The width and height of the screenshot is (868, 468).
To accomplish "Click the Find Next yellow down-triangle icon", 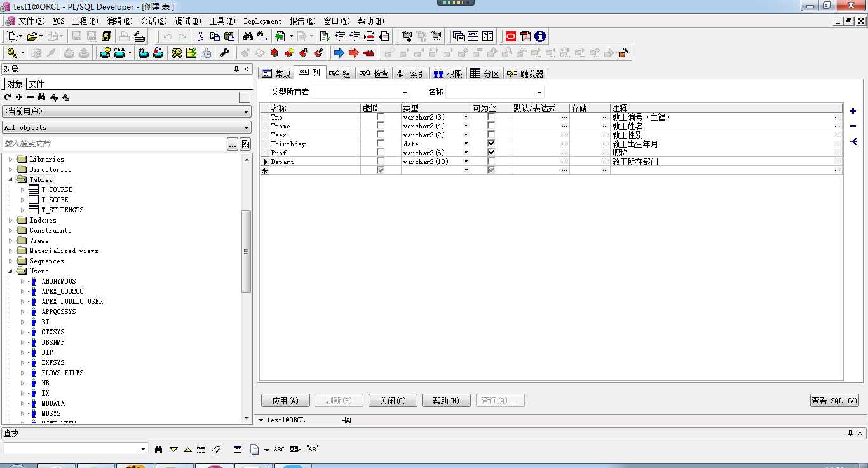I will click(173, 449).
